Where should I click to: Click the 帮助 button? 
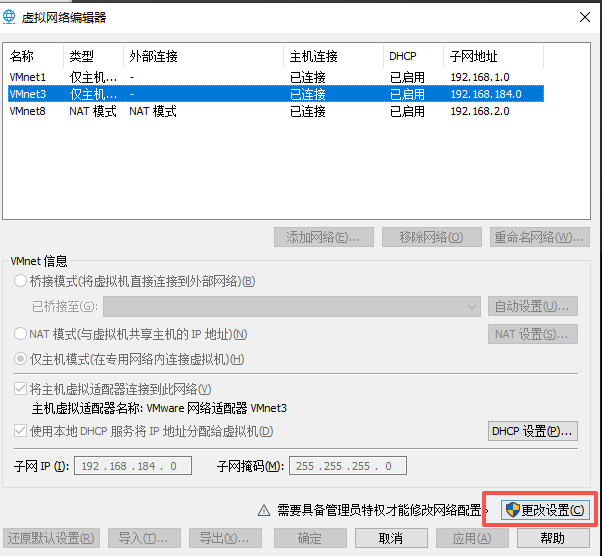point(553,538)
